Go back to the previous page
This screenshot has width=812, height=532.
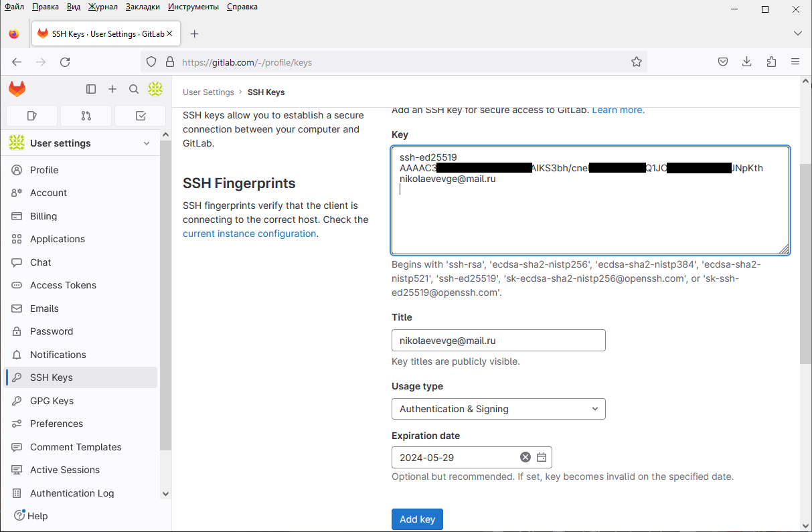coord(17,62)
